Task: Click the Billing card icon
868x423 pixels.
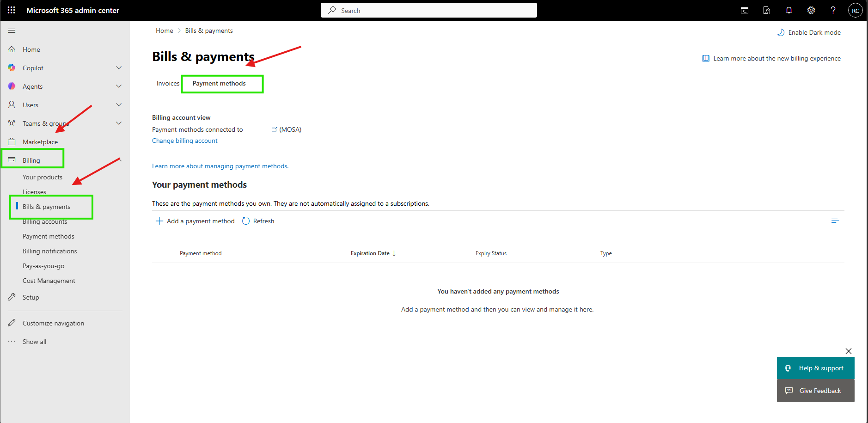Action: click(12, 160)
